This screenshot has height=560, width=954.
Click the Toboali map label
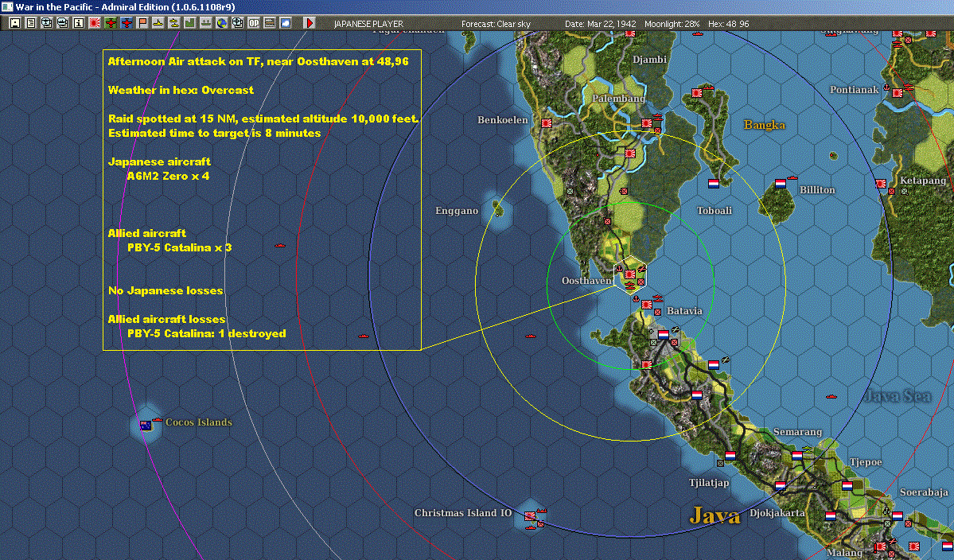point(715,210)
